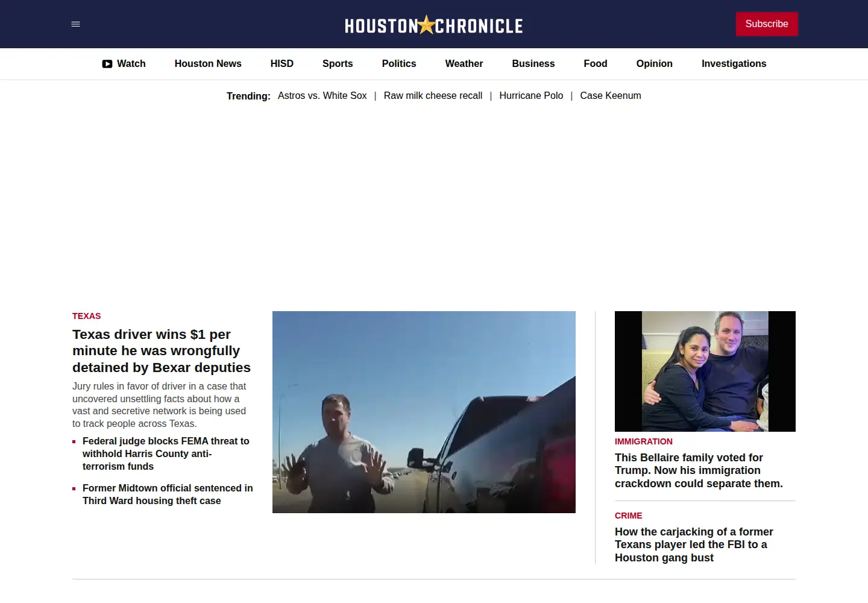Click the Trending: label

[248, 96]
